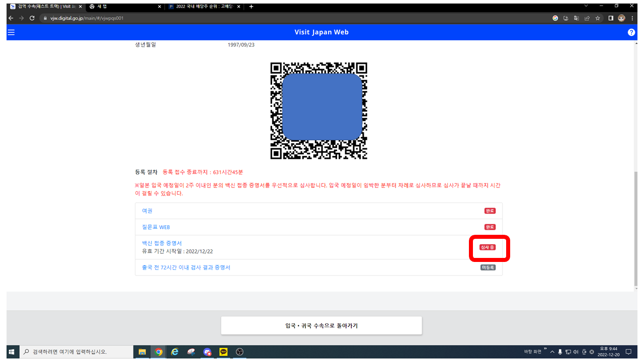The width and height of the screenshot is (644, 362).
Task: Click the Windows taskbar search box
Action: [x=76, y=352]
